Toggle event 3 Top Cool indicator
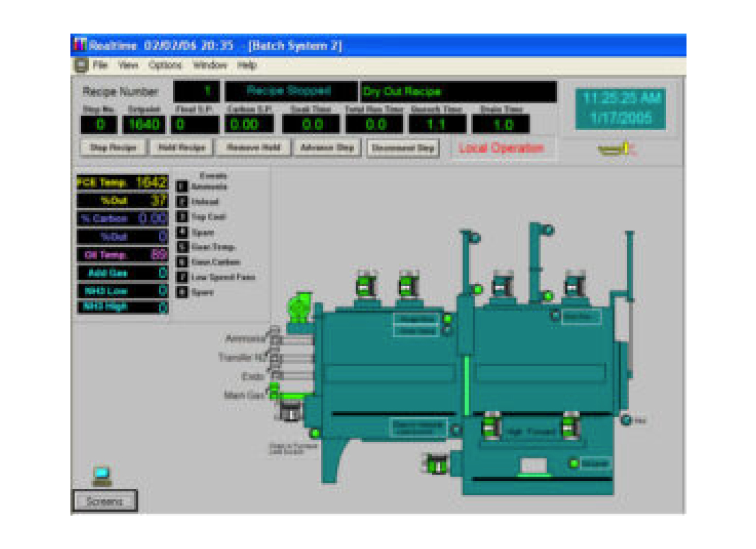The height and width of the screenshot is (549, 756). pyautogui.click(x=182, y=217)
